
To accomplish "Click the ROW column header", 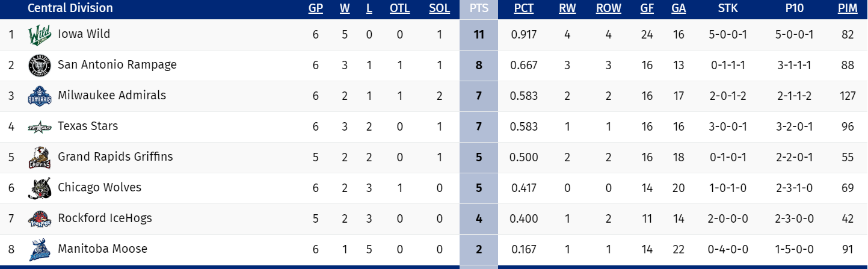I will 608,8.
